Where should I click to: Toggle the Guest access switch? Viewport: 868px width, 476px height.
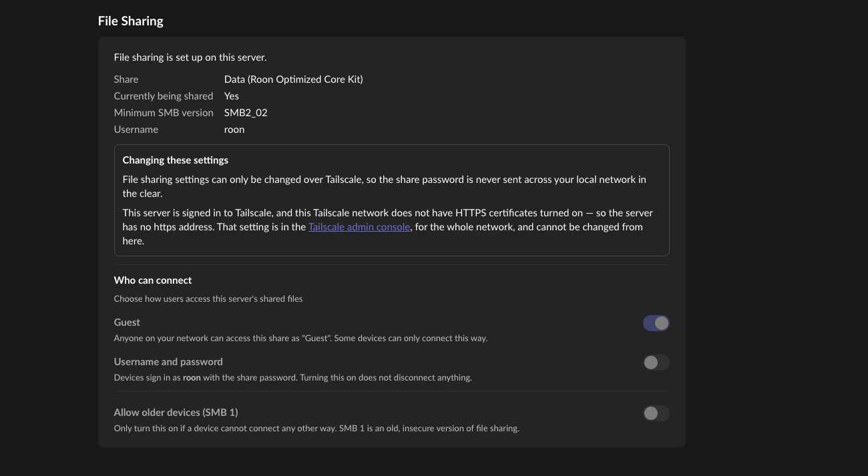[x=656, y=323]
